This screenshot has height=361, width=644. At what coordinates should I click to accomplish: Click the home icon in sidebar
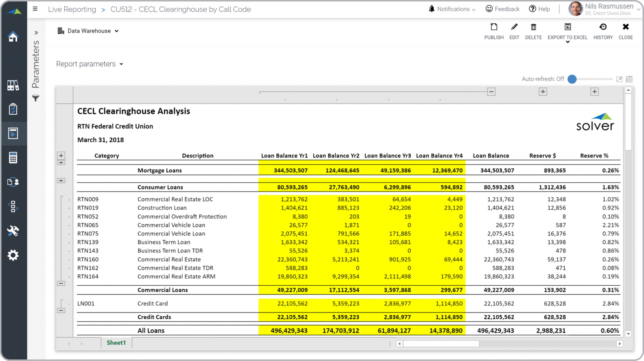point(13,37)
